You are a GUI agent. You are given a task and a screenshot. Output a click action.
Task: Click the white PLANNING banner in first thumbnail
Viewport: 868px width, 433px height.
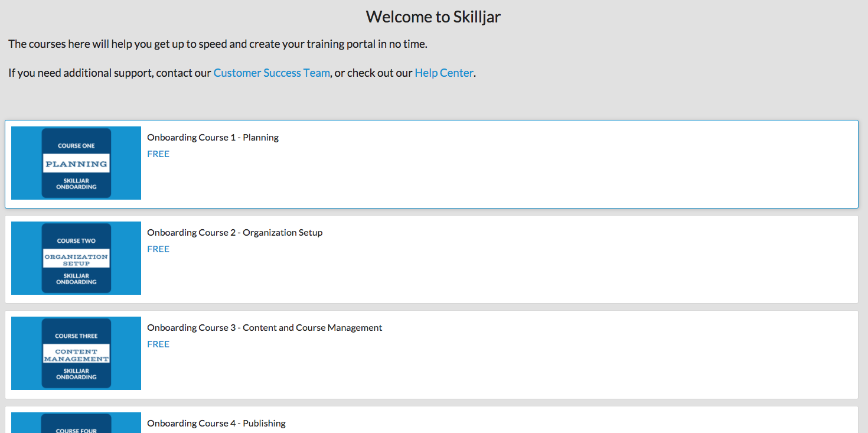click(x=76, y=164)
